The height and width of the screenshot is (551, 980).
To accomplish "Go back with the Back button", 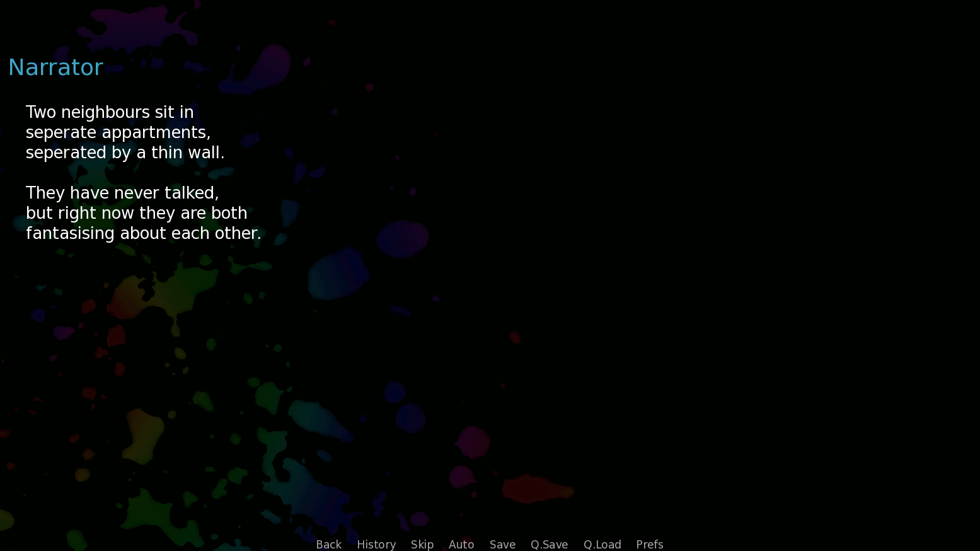I will point(328,544).
